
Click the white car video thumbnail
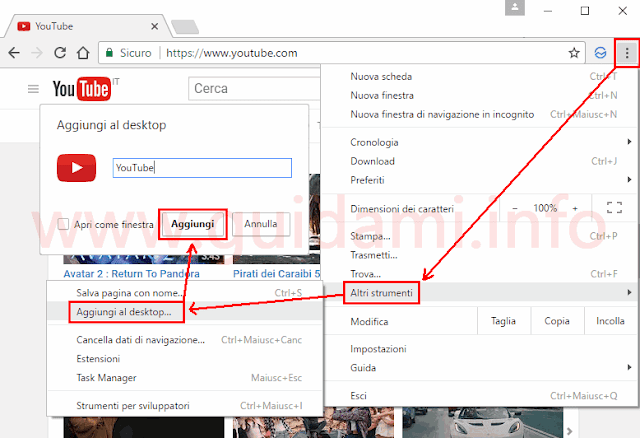[482, 422]
